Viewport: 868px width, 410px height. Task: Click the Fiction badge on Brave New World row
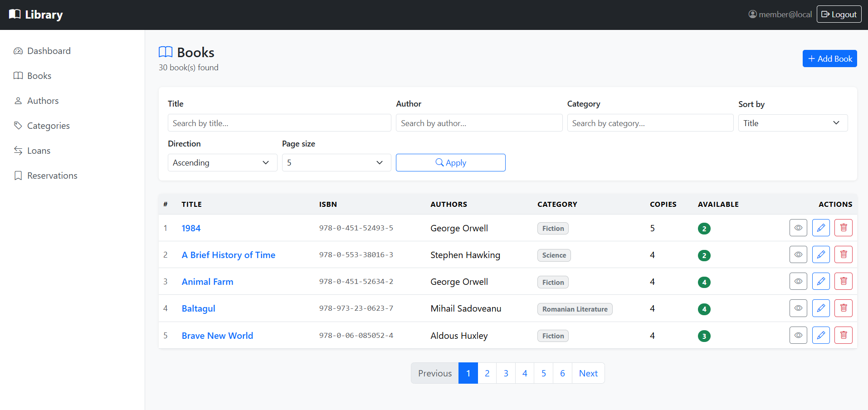[553, 336]
